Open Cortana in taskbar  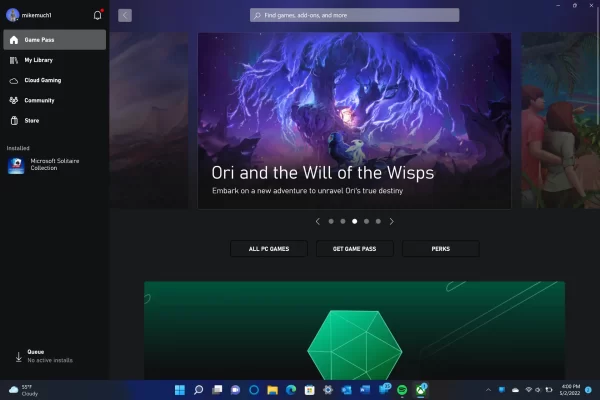tap(254, 390)
